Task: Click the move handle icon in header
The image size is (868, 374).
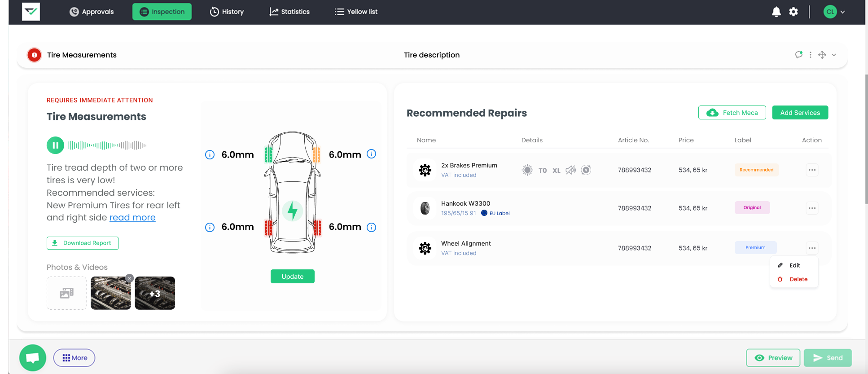Action: click(x=822, y=55)
